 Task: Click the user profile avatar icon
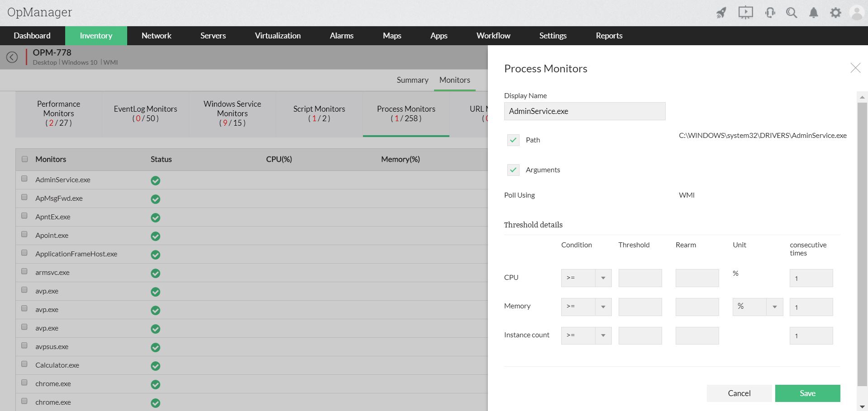[857, 13]
